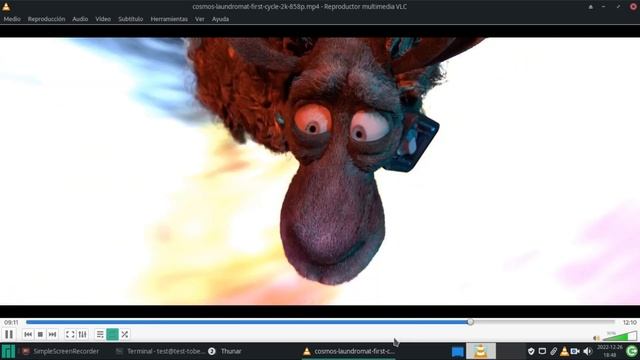The image size is (640, 360).
Task: Open the Medio menu
Action: coord(12,19)
